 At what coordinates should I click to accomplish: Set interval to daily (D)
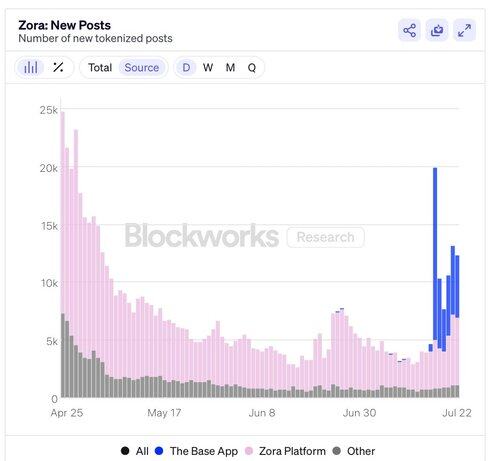pos(186,68)
